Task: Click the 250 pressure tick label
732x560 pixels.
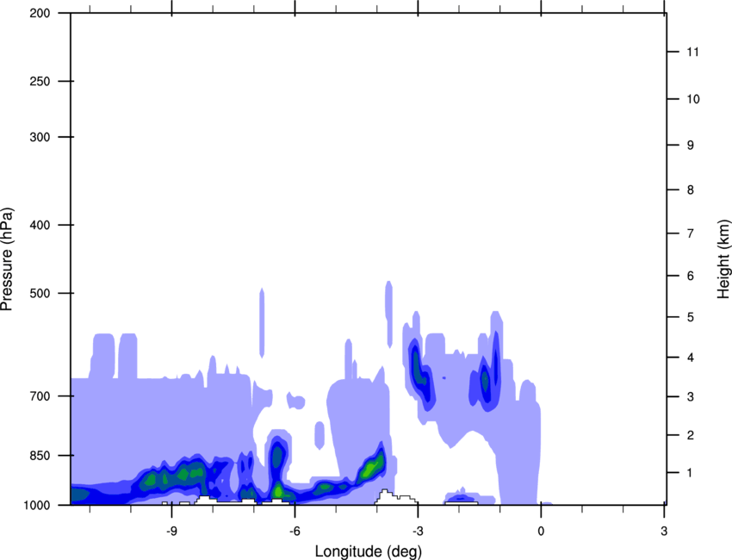Action: [x=40, y=81]
